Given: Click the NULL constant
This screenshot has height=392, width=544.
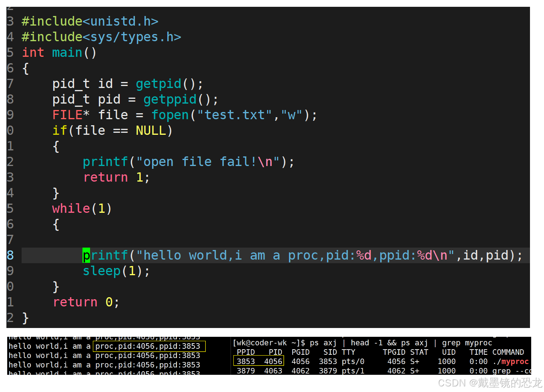Looking at the screenshot, I should [x=151, y=130].
